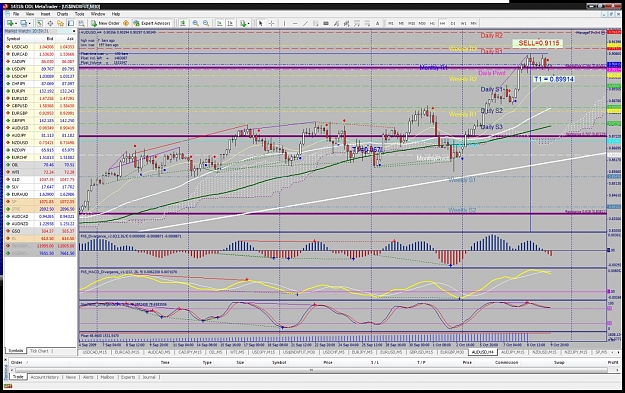Toggle the Terminal panel icon
Screen dimensions: 625x393
(x=71, y=23)
